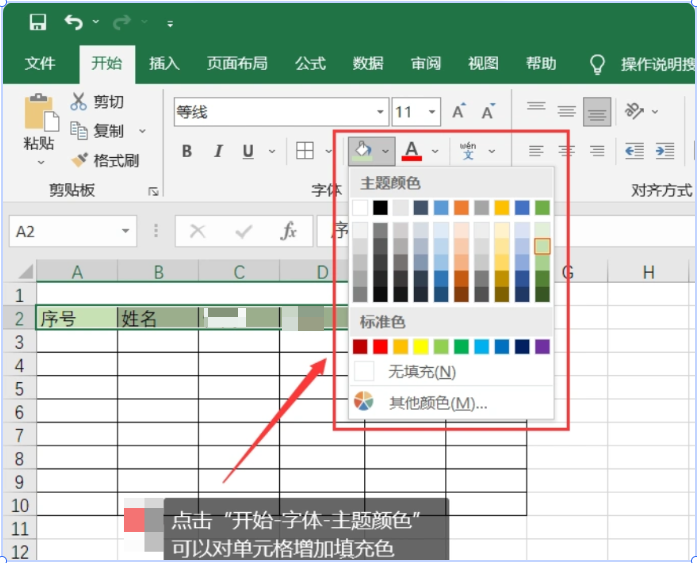The width and height of the screenshot is (697, 563).
Task: Choose 无填充(N) no fill option
Action: (451, 371)
